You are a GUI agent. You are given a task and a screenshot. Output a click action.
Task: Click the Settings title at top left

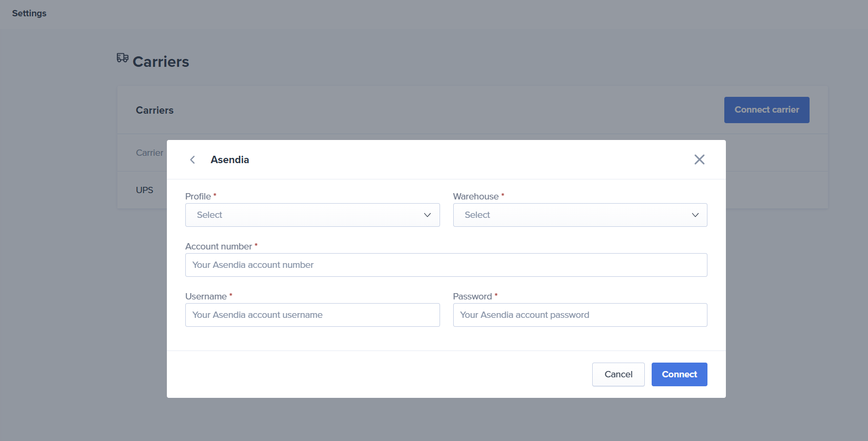29,13
